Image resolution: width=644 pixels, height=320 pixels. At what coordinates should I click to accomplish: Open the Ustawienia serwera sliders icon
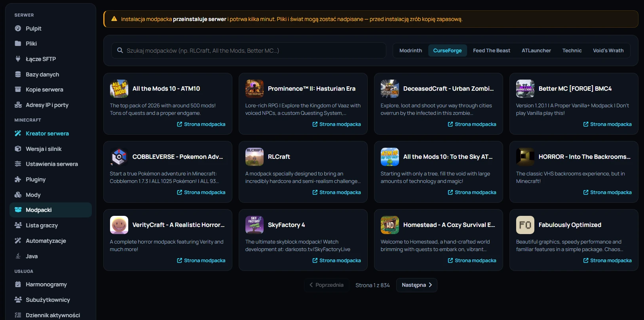tap(18, 164)
